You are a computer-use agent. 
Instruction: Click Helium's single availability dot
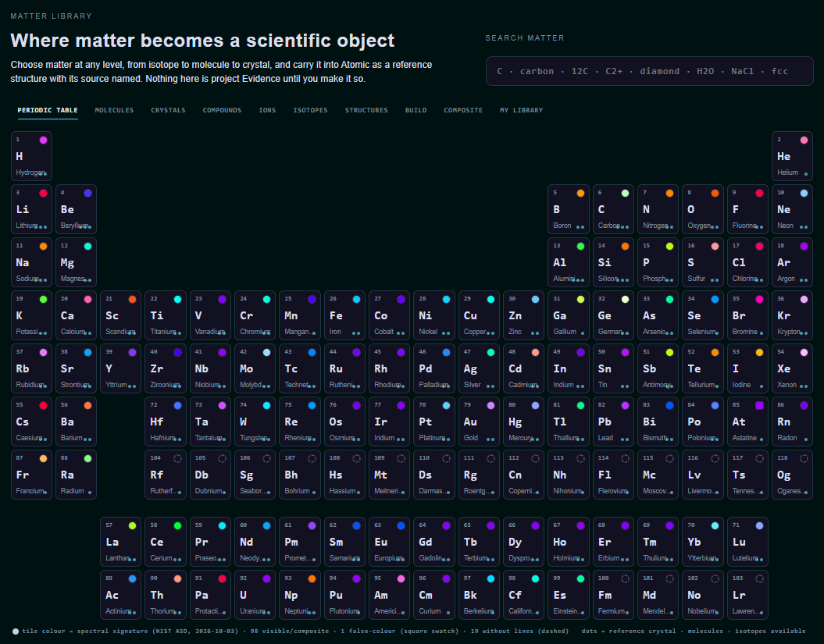[x=805, y=174]
